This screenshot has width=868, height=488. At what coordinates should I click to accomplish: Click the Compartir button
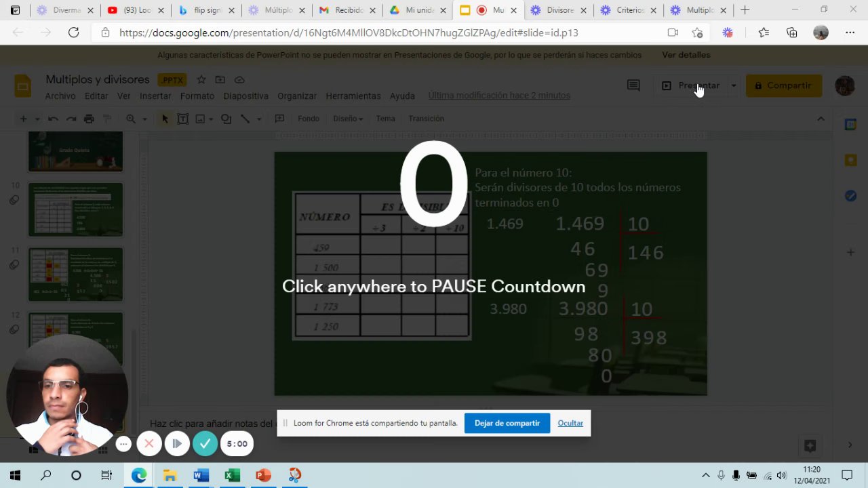(784, 85)
